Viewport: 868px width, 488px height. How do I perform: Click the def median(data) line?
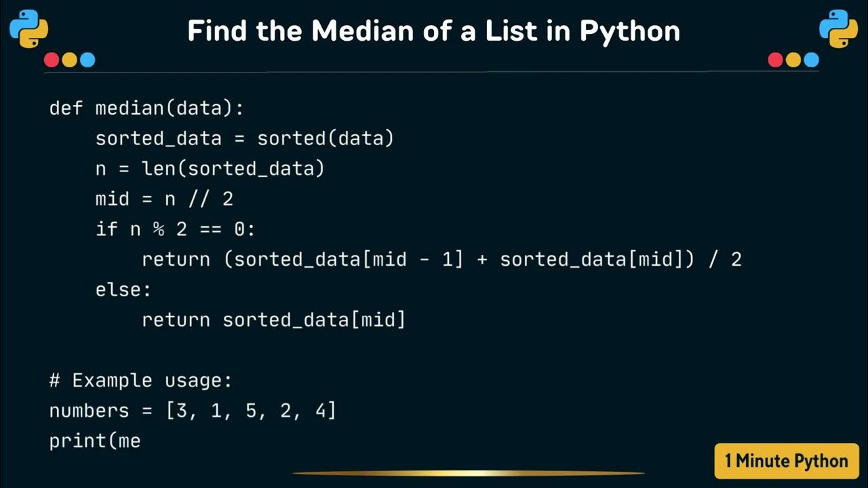coord(146,108)
